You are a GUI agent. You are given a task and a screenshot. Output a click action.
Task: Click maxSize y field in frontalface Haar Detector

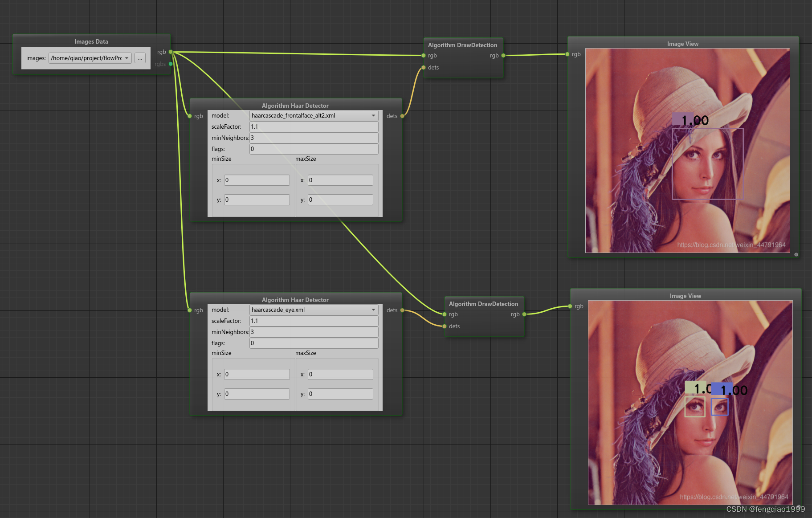340,200
